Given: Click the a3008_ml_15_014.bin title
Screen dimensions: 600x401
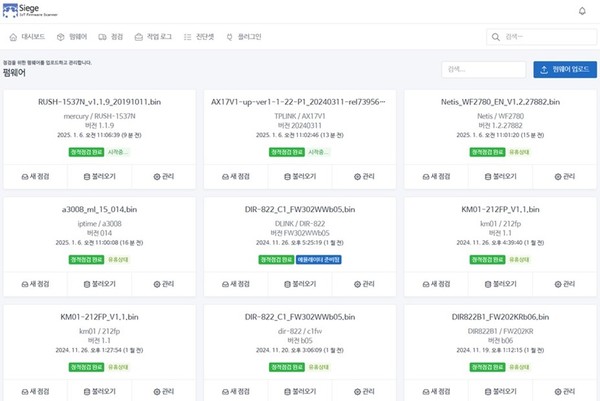Looking at the screenshot, I should [99, 209].
